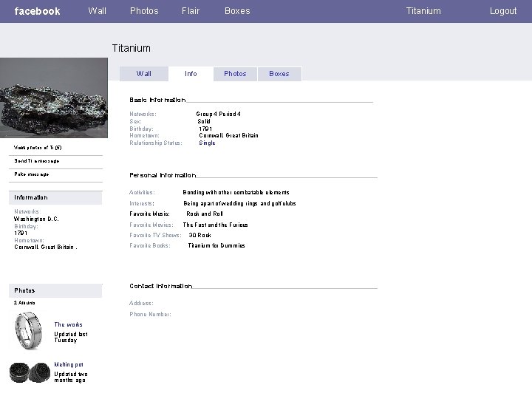Click the Rock and Roll music entry
Viewport: 532px width, 399px height.
pos(205,214)
